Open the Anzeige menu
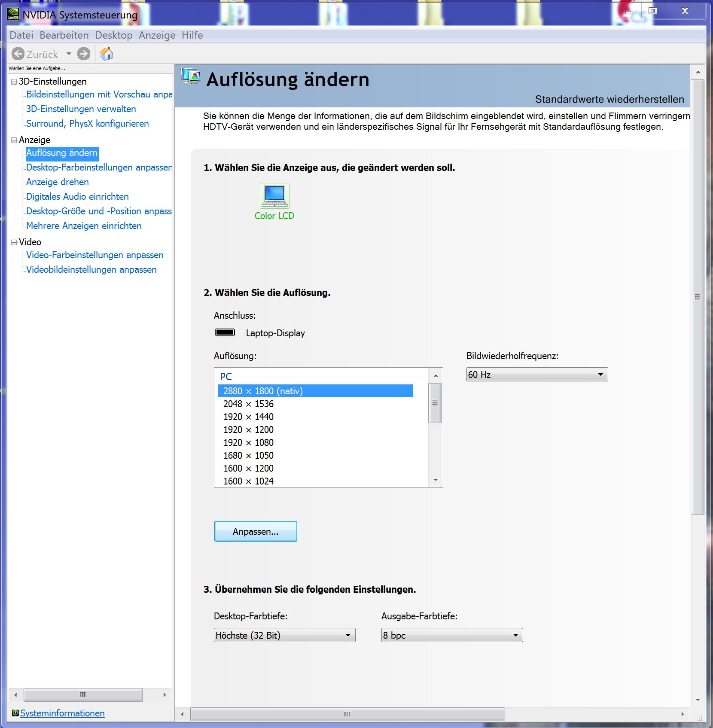The image size is (713, 728). pos(157,35)
